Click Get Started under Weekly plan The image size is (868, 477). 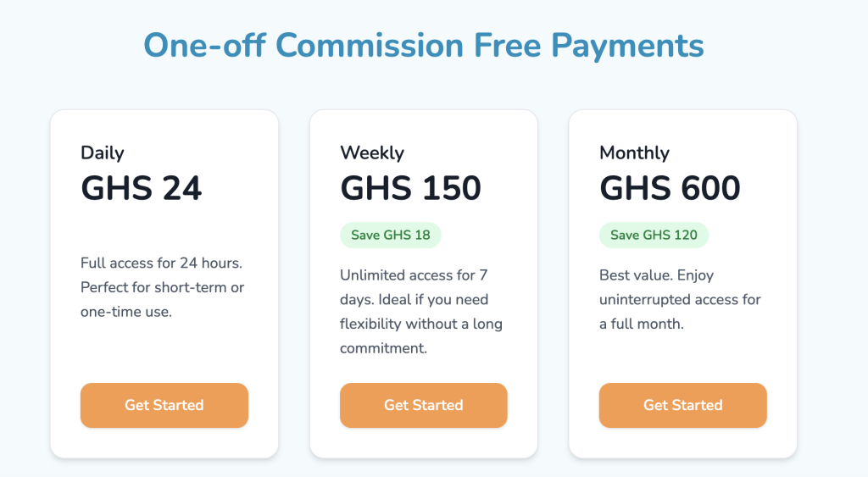[x=423, y=405]
